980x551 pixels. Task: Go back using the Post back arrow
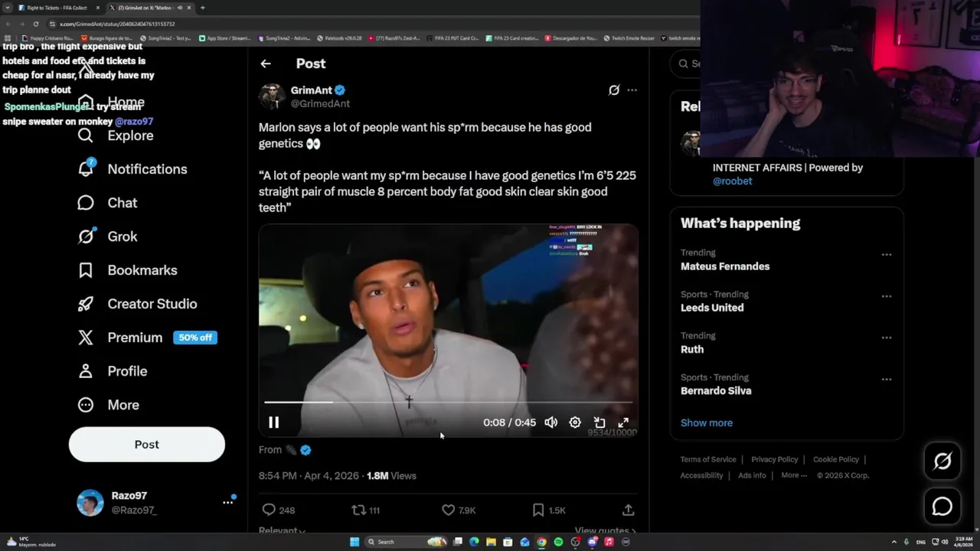pos(266,64)
